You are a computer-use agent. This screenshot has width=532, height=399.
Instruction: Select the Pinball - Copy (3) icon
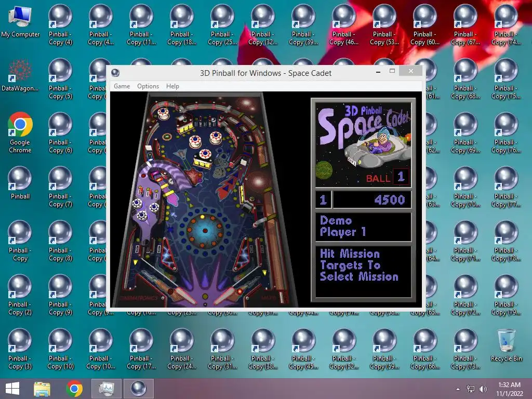pyautogui.click(x=20, y=349)
